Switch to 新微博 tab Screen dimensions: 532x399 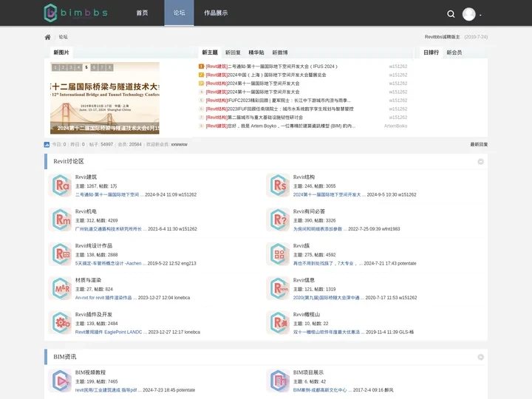pos(280,52)
